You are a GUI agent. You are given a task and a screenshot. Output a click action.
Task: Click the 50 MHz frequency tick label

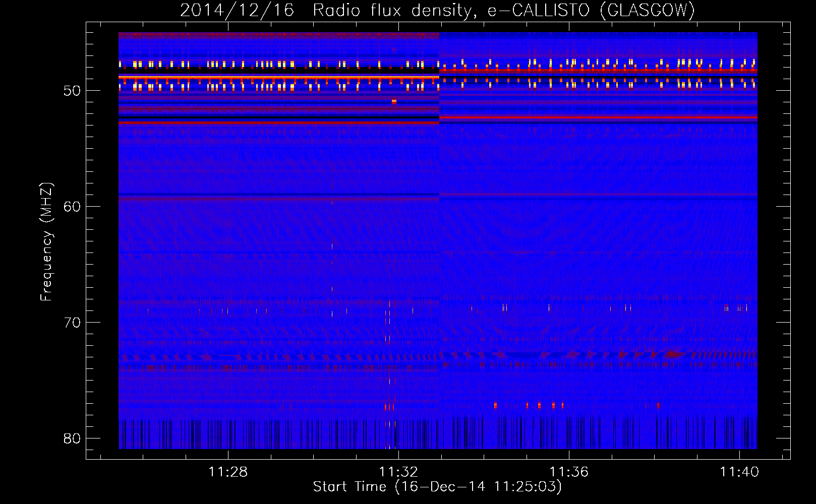click(x=72, y=91)
